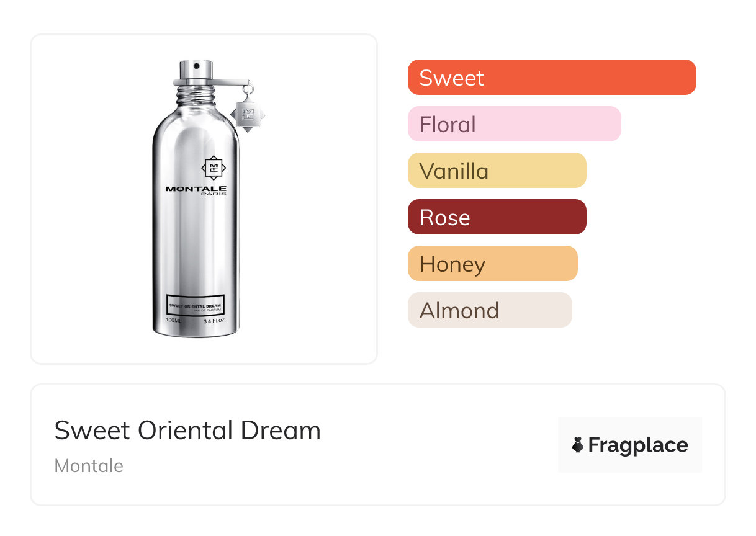Select the Floral accord bar
The image size is (756, 536).
pos(514,124)
